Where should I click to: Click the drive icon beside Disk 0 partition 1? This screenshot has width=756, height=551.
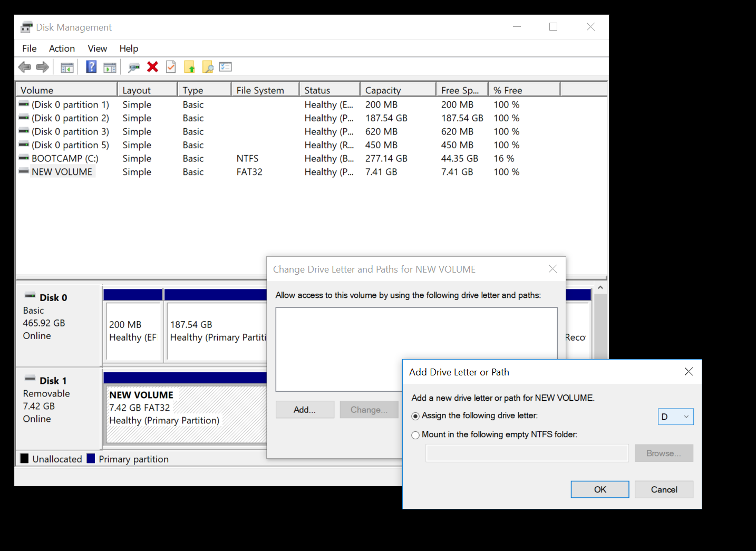pos(24,104)
